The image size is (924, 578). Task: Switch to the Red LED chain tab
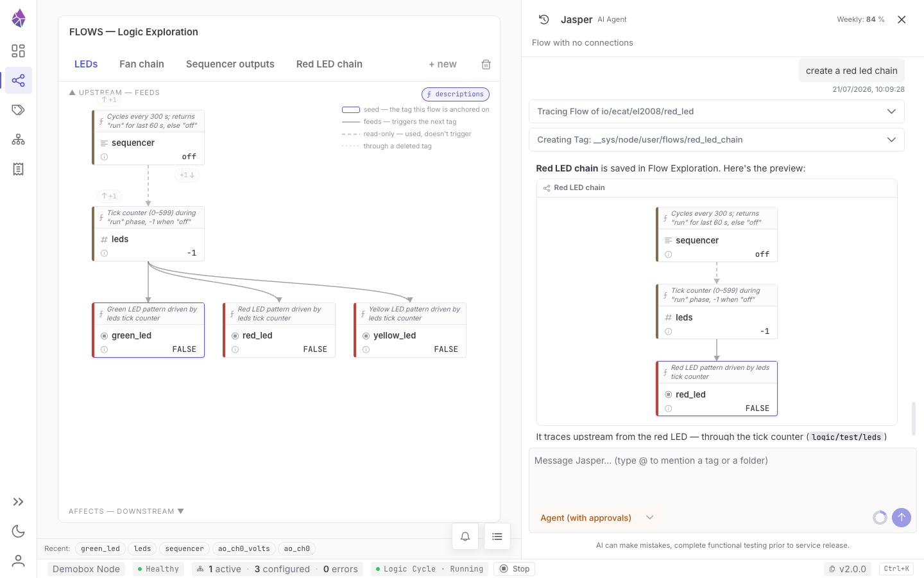click(329, 64)
